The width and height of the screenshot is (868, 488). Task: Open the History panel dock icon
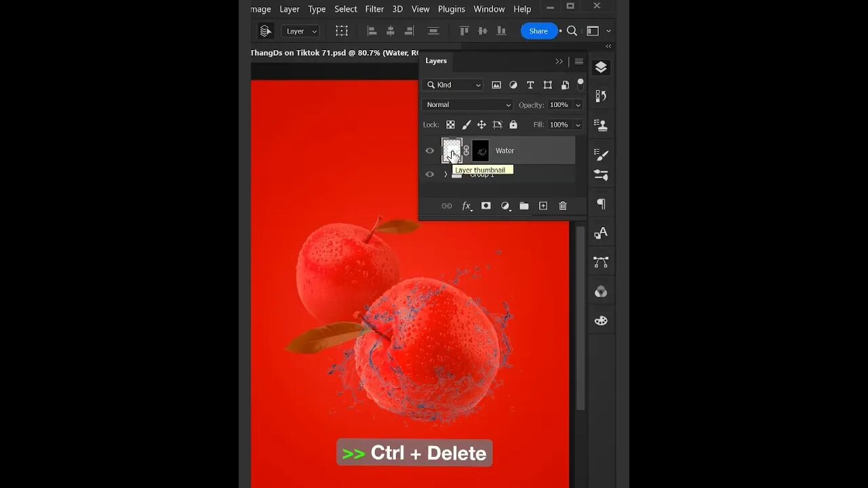601,96
